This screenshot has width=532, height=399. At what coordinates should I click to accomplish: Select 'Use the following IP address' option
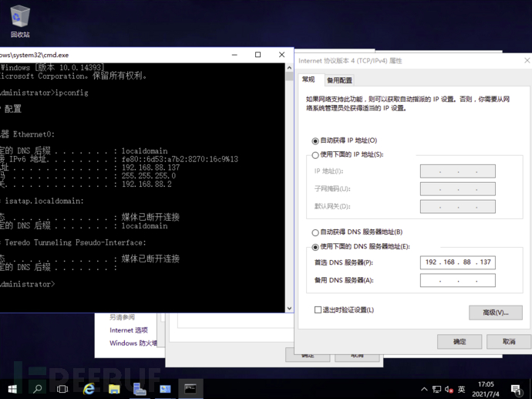[316, 155]
